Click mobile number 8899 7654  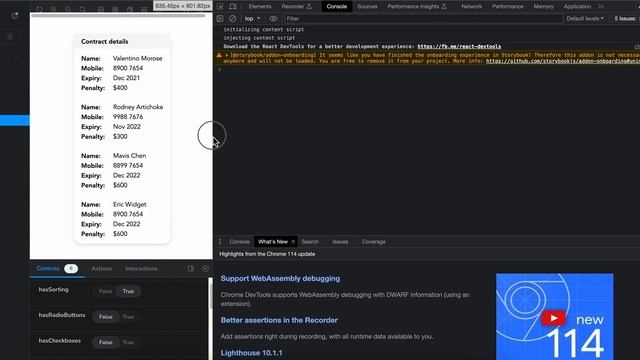[x=128, y=165]
